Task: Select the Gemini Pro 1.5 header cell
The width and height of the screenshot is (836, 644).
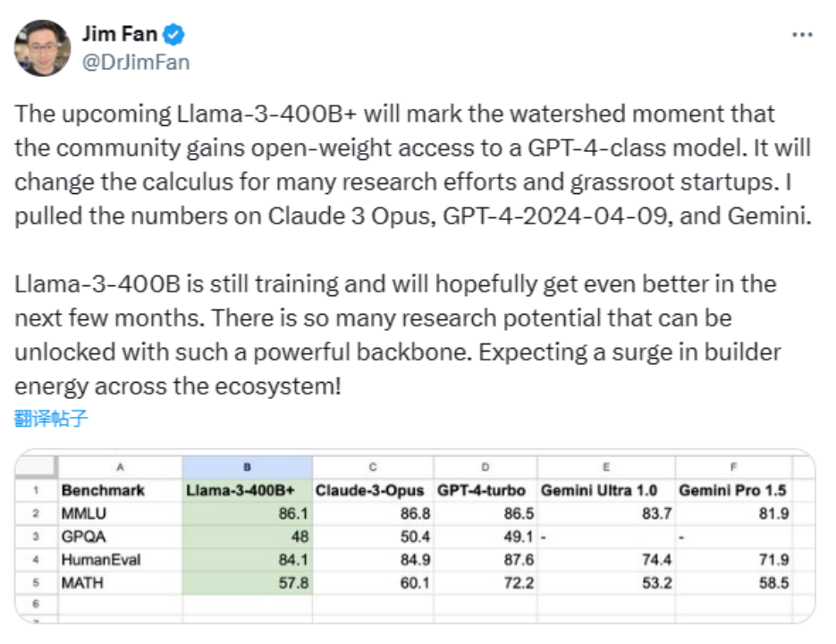Action: point(733,490)
